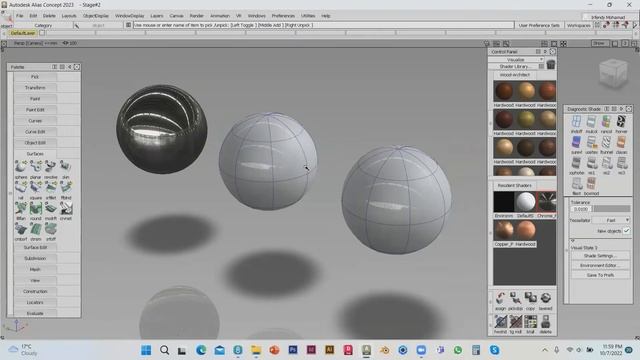Select the square surface tool

(x=36, y=187)
